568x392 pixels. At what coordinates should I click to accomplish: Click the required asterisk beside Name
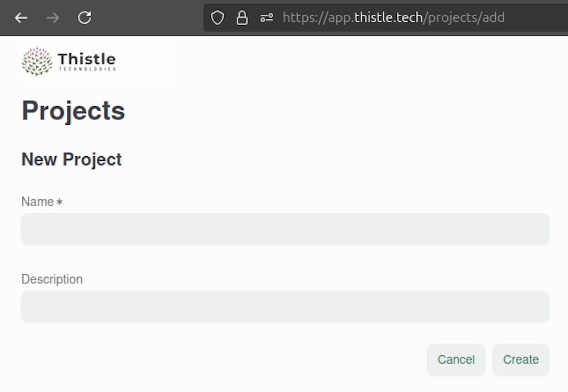pos(59,202)
